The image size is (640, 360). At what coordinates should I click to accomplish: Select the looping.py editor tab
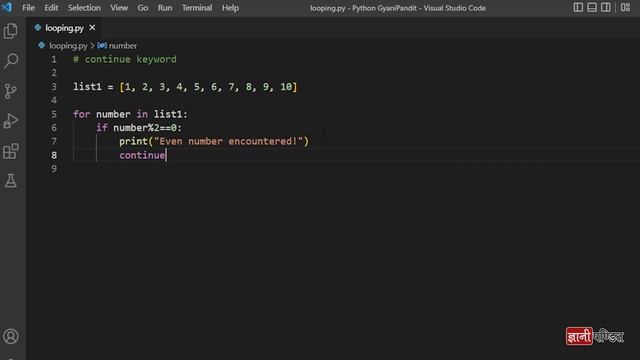[64, 28]
